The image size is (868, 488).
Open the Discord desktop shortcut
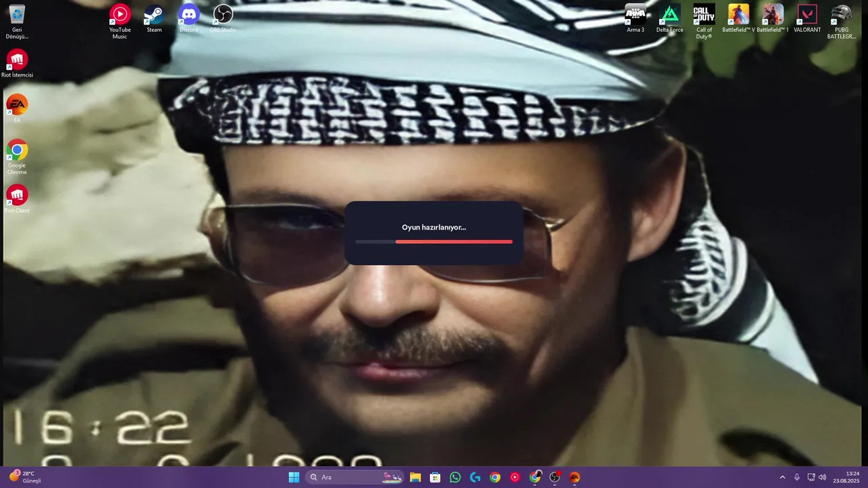coord(189,19)
